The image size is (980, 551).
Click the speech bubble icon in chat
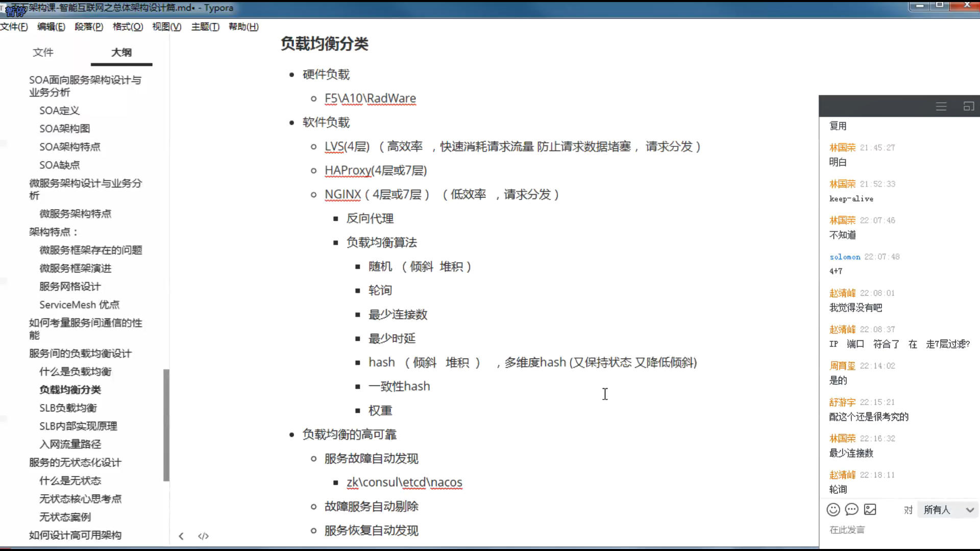(x=851, y=509)
